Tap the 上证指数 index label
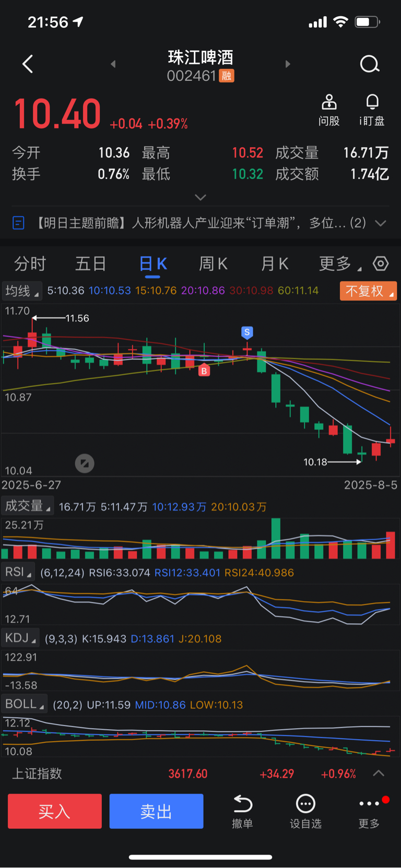The width and height of the screenshot is (401, 868). [x=37, y=774]
